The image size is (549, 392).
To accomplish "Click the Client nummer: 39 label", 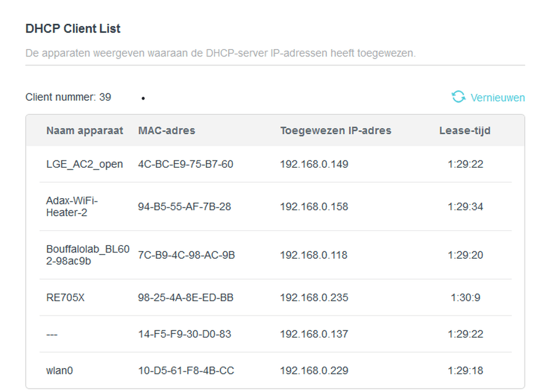I will coord(68,97).
